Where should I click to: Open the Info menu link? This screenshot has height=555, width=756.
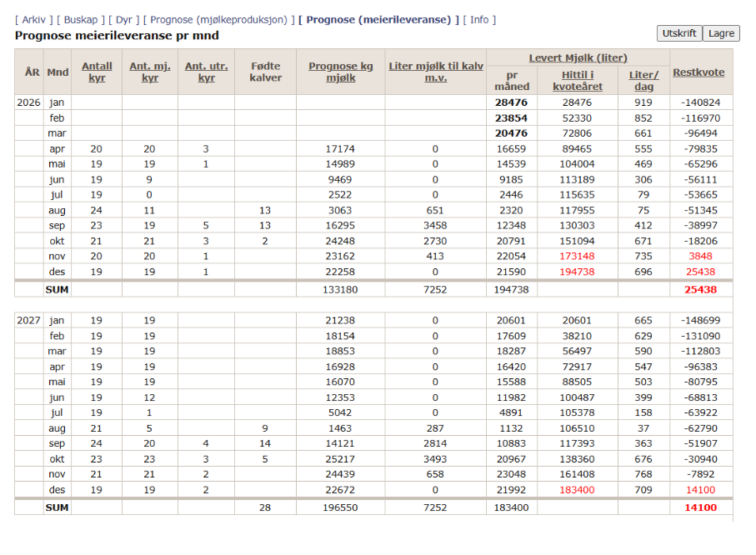479,20
